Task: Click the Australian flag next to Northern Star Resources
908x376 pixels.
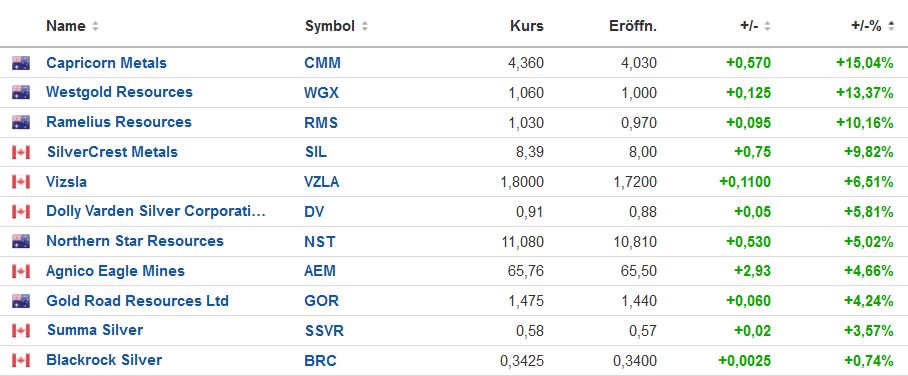Action: (21, 241)
